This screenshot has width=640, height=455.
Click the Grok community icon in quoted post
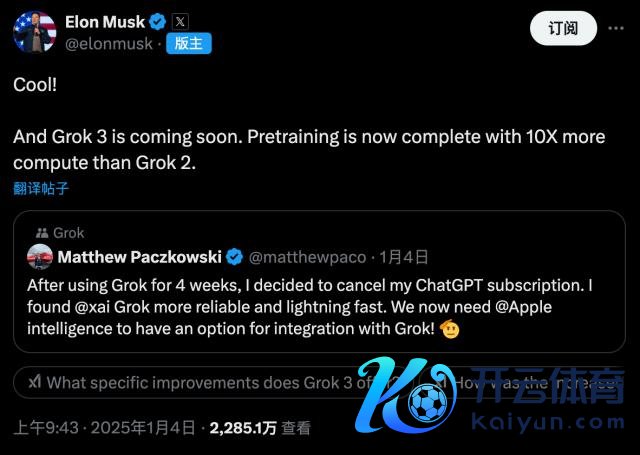pos(41,233)
